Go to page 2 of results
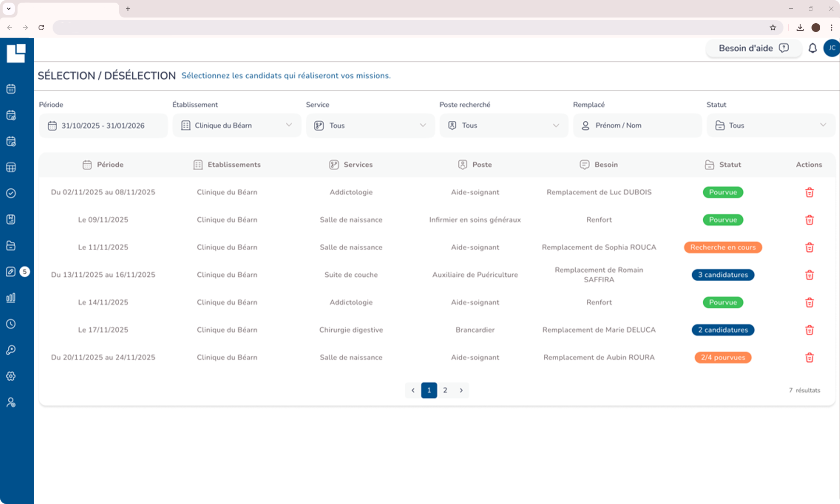 tap(445, 390)
